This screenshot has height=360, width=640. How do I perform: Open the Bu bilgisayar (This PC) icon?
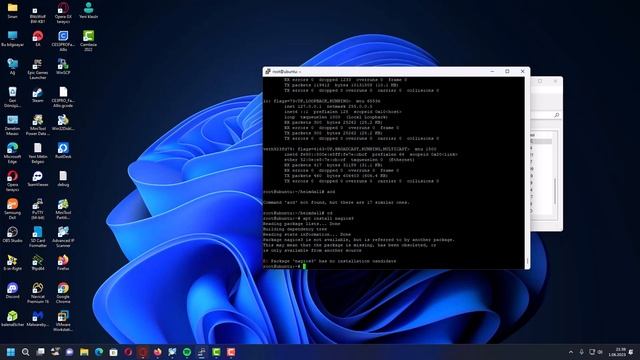coord(12,38)
